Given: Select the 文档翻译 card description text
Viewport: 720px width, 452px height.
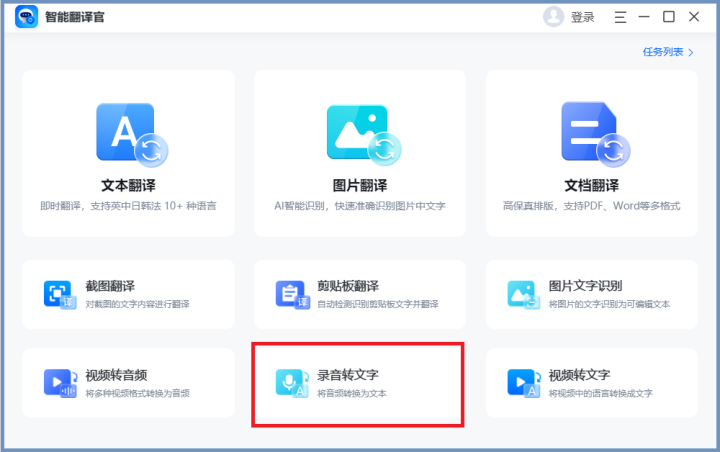Looking at the screenshot, I should point(592,206).
